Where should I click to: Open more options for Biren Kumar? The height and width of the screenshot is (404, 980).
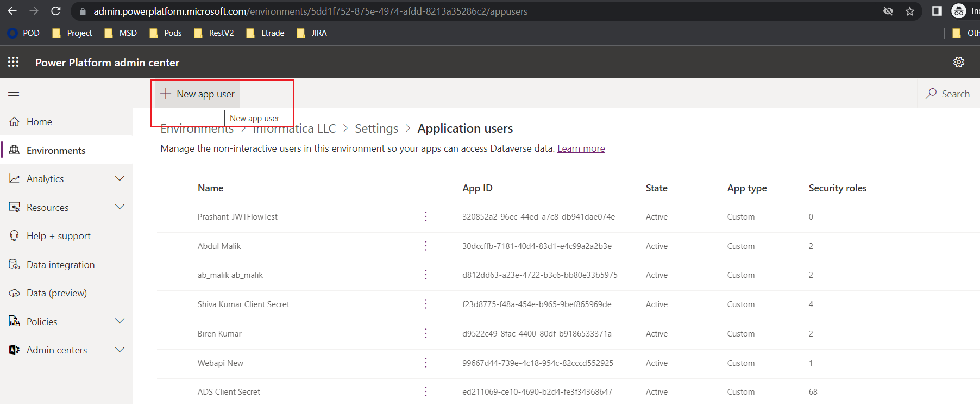point(426,333)
